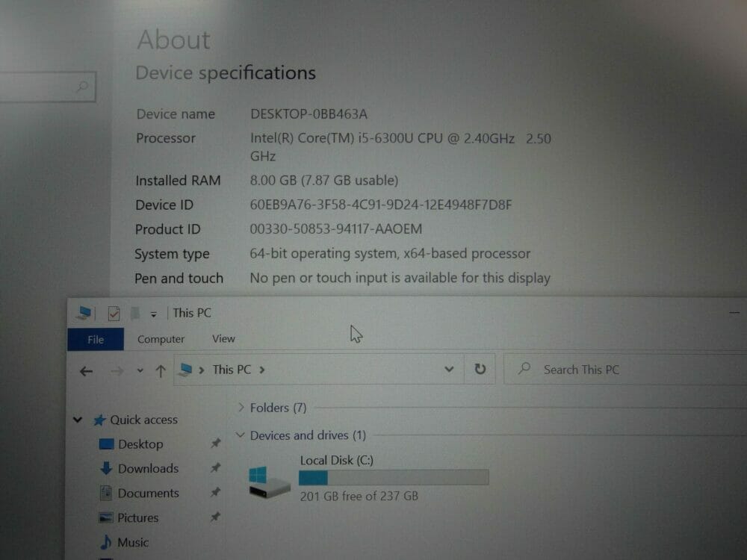Refresh the This PC view
747x560 pixels.
tap(480, 369)
